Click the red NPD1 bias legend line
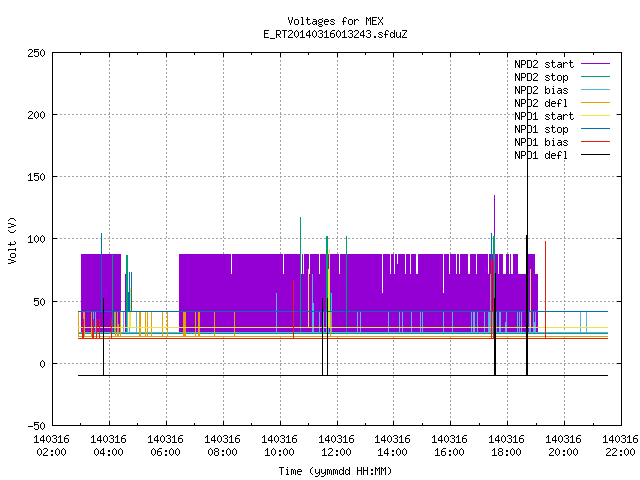640x480 pixels. (595, 142)
